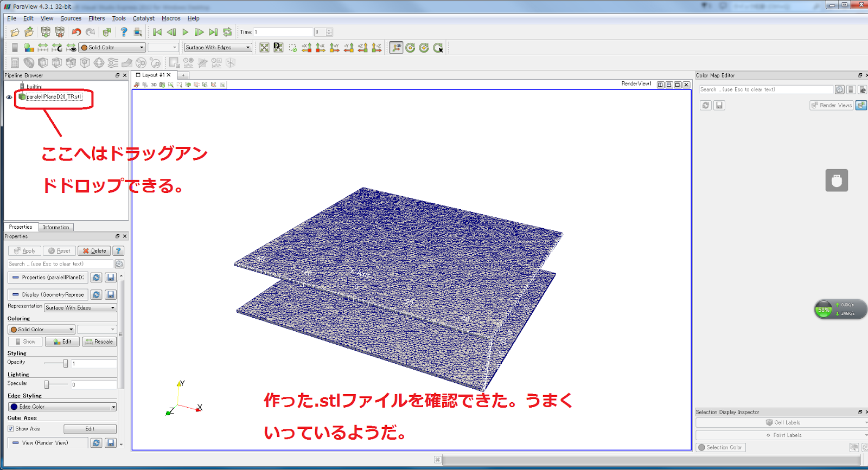Open the Edge Color dropdown arrow
The width and height of the screenshot is (868, 470).
click(113, 407)
